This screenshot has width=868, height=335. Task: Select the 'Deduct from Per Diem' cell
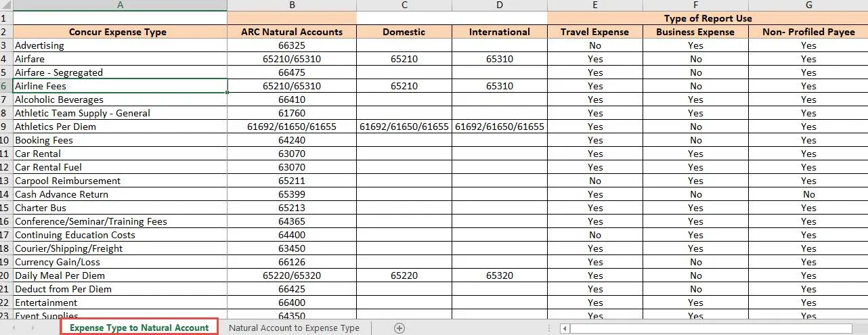120,289
